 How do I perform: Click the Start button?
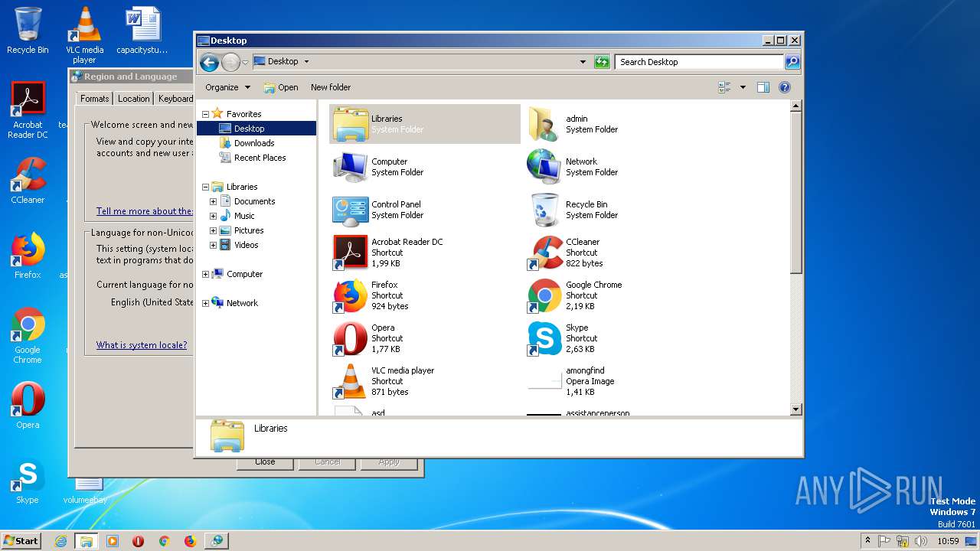[x=21, y=540]
